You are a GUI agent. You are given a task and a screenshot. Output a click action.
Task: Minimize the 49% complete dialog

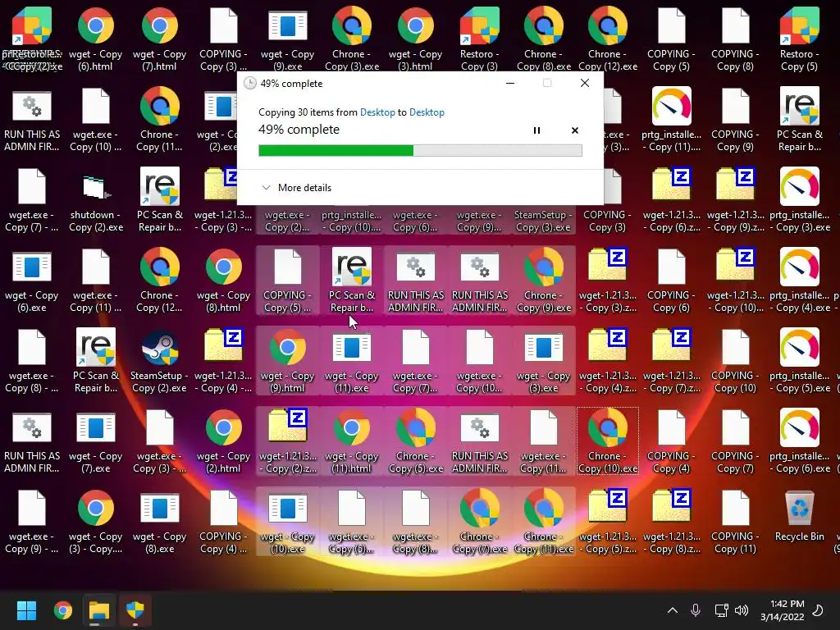(x=510, y=83)
